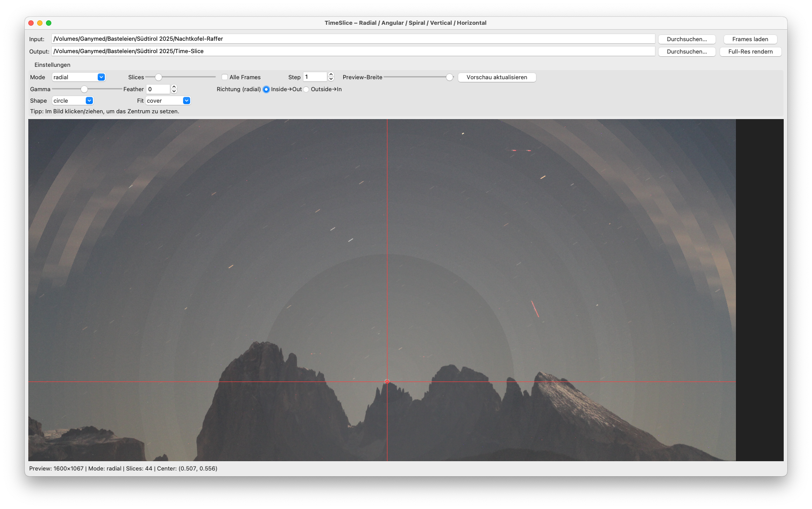Click the Feather stepper arrows
Image resolution: width=812 pixels, height=509 pixels.
[x=174, y=89]
